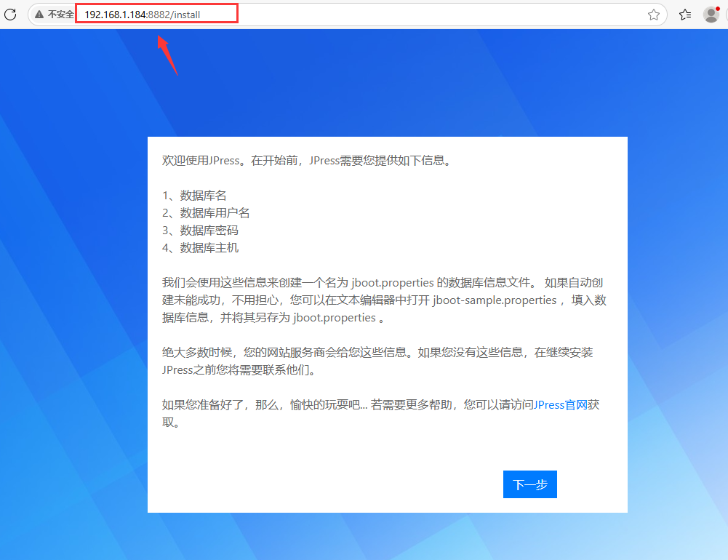Click the text 2、数据库用户名
This screenshot has width=728, height=560.
tap(206, 213)
